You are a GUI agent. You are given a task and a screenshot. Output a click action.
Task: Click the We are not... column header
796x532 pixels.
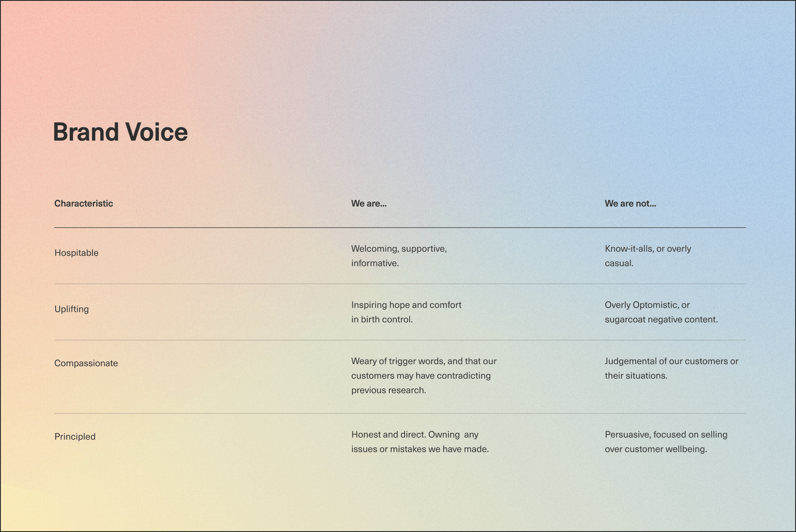coord(630,203)
